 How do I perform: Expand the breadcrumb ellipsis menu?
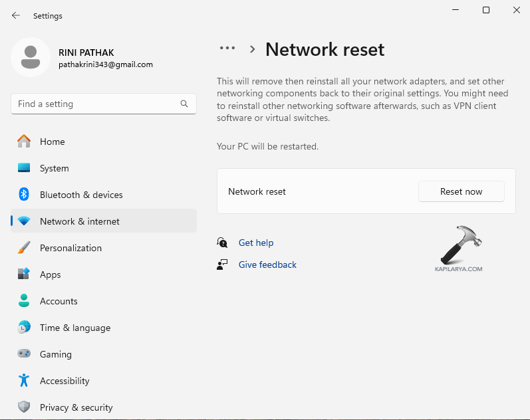[x=227, y=49]
